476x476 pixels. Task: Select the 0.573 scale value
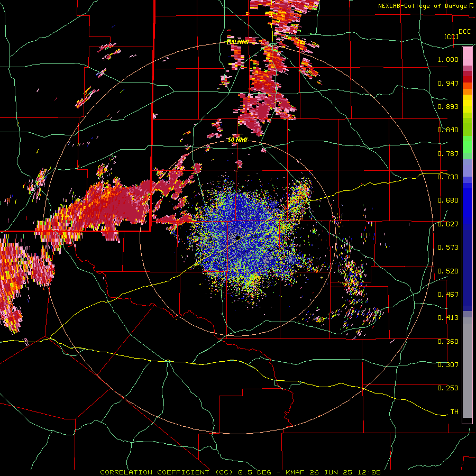tap(448, 248)
